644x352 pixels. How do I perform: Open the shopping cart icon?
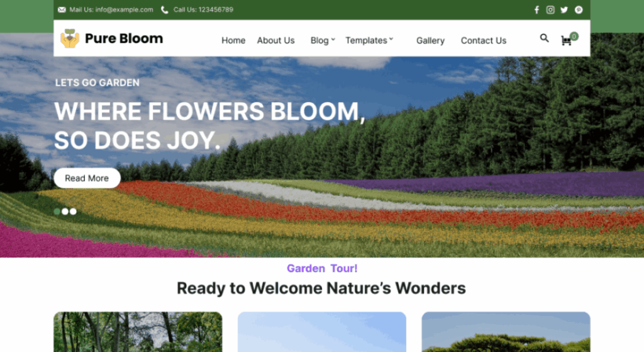(567, 40)
